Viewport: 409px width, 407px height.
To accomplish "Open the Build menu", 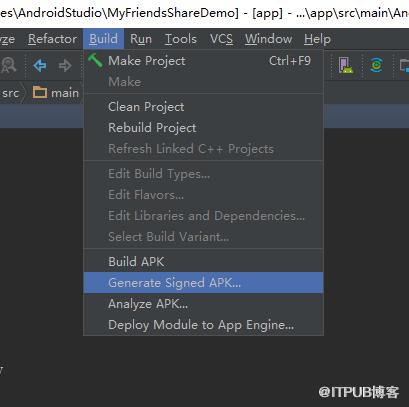I will point(103,39).
